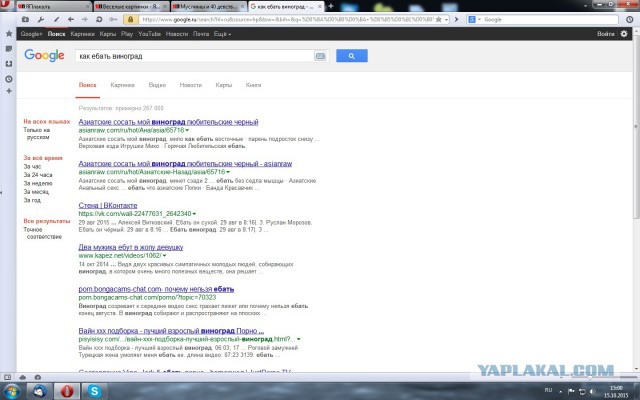Filter results by За год
The width and height of the screenshot is (640, 400).
(x=32, y=200)
